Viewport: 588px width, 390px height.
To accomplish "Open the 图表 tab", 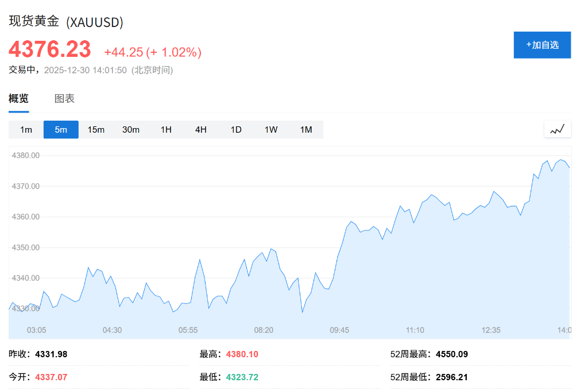I will pyautogui.click(x=65, y=98).
